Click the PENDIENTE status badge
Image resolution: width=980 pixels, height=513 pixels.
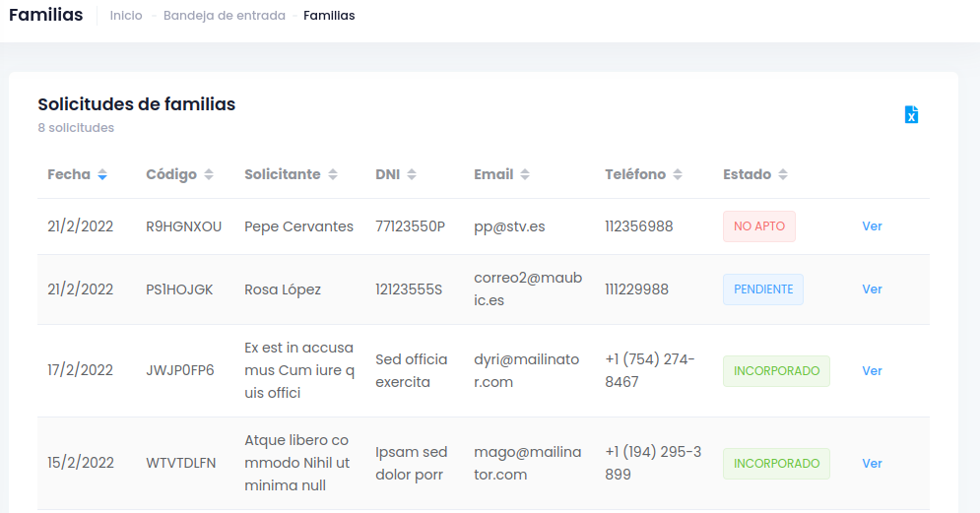click(x=762, y=289)
